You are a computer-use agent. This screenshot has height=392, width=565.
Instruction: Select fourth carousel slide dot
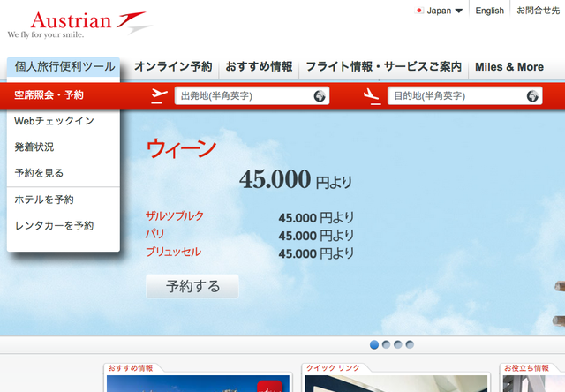(x=410, y=345)
